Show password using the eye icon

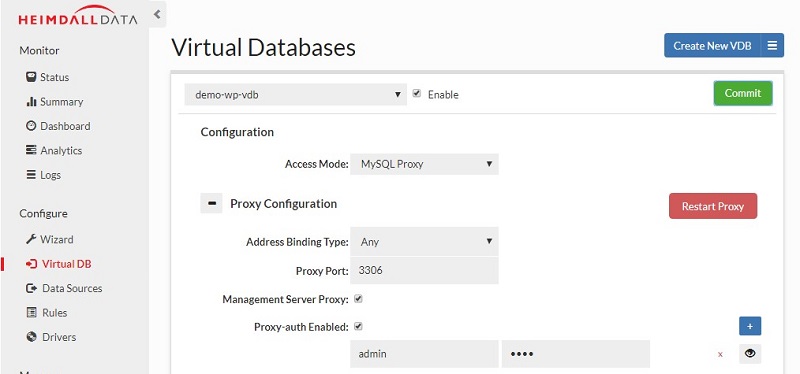750,354
